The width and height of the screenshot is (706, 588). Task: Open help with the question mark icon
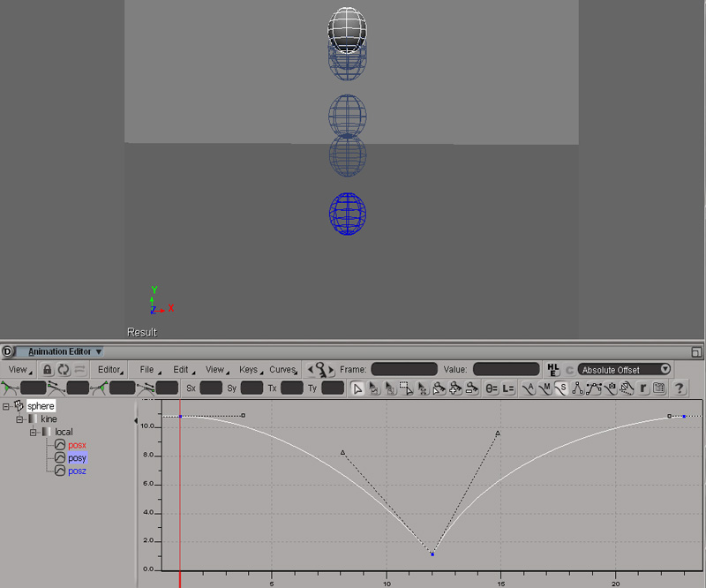[x=679, y=388]
